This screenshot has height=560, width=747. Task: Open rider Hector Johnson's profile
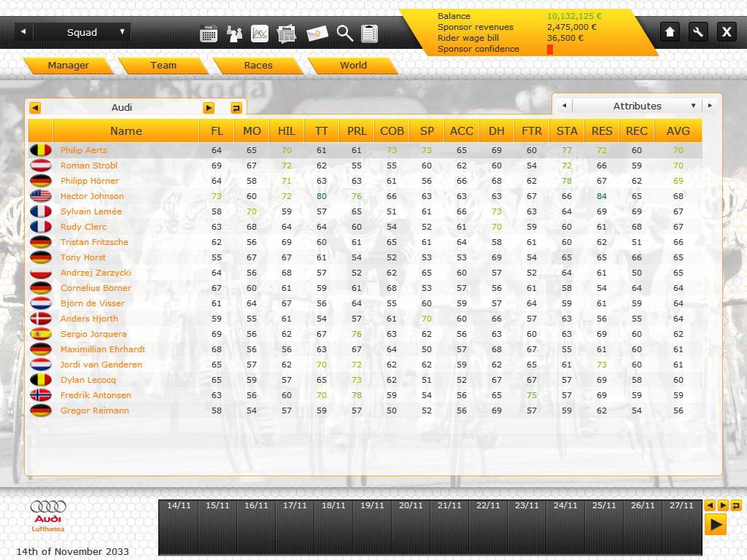tap(92, 196)
